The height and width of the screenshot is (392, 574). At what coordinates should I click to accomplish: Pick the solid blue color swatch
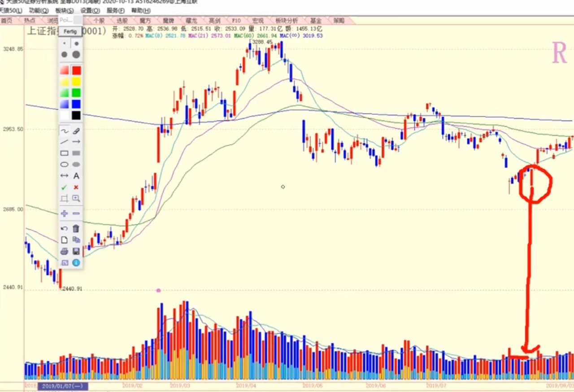pos(76,104)
